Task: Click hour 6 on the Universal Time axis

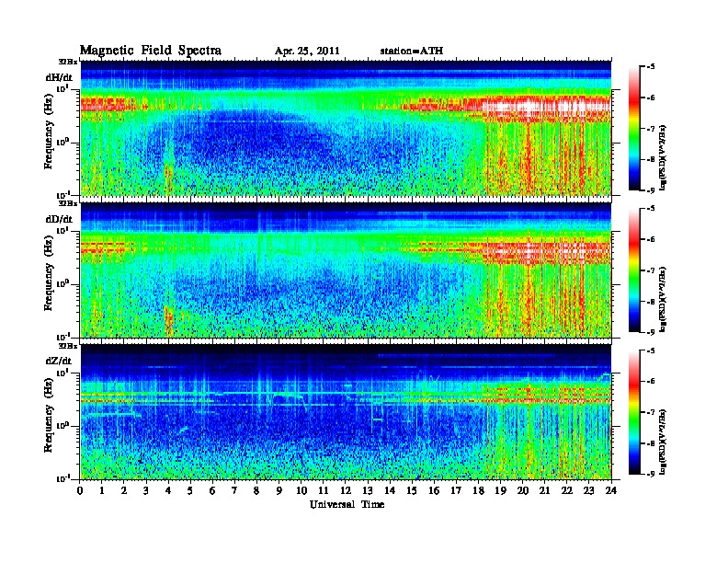Action: (212, 490)
